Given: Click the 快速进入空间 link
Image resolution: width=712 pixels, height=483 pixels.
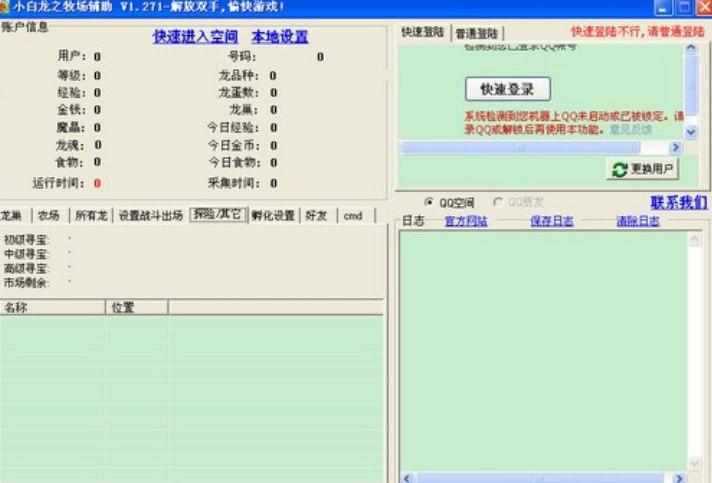Looking at the screenshot, I should coord(195,37).
